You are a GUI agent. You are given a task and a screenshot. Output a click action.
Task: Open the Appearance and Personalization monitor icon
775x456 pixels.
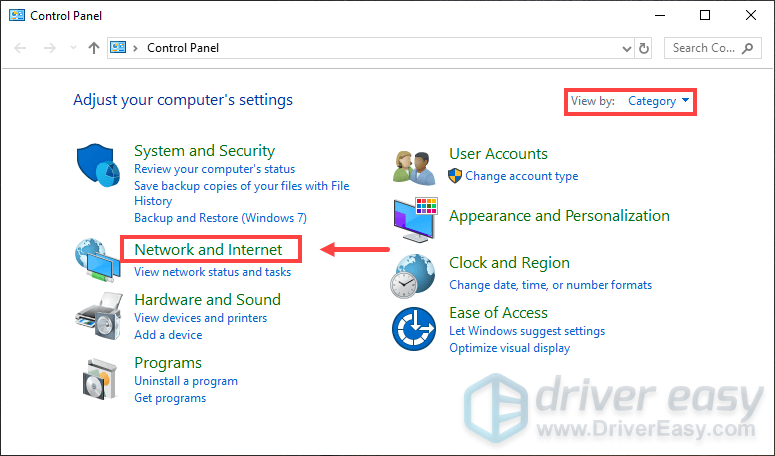(415, 219)
